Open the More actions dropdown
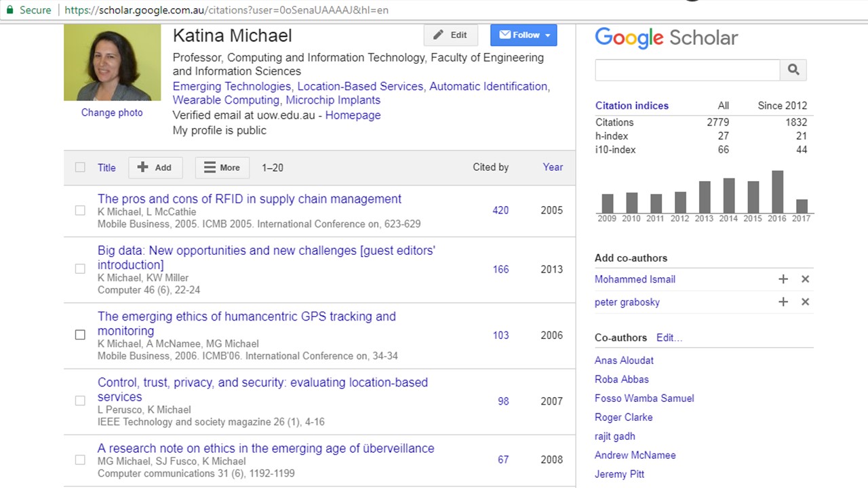The width and height of the screenshot is (868, 488). (x=222, y=167)
